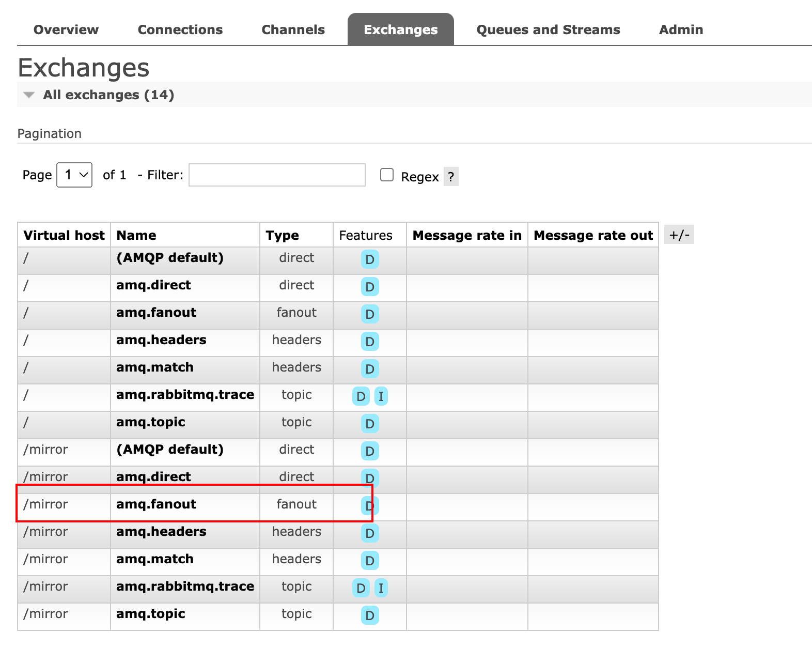Open the Admin tab

click(681, 30)
